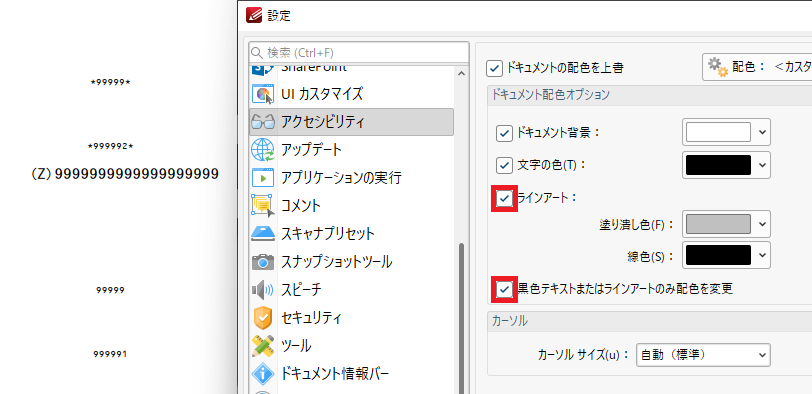This screenshot has width=812, height=394.
Task: Open the 線色(S) dropdown arrow
Action: tap(762, 255)
